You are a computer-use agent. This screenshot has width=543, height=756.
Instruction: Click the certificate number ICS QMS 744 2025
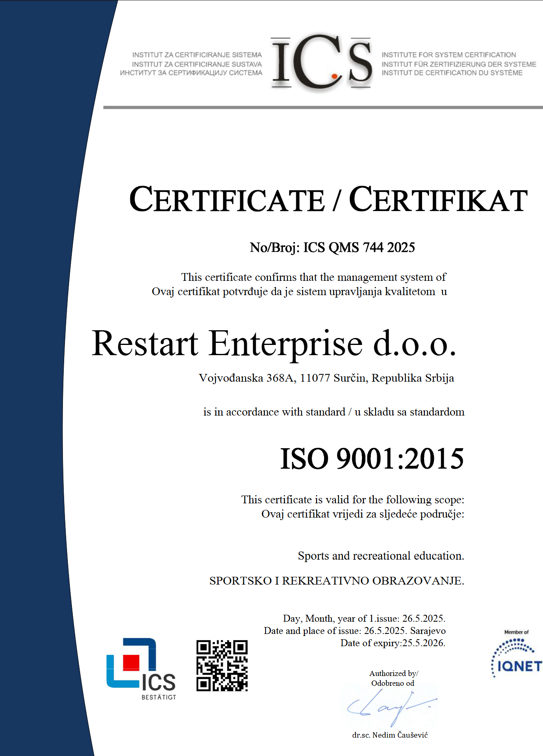tap(332, 247)
